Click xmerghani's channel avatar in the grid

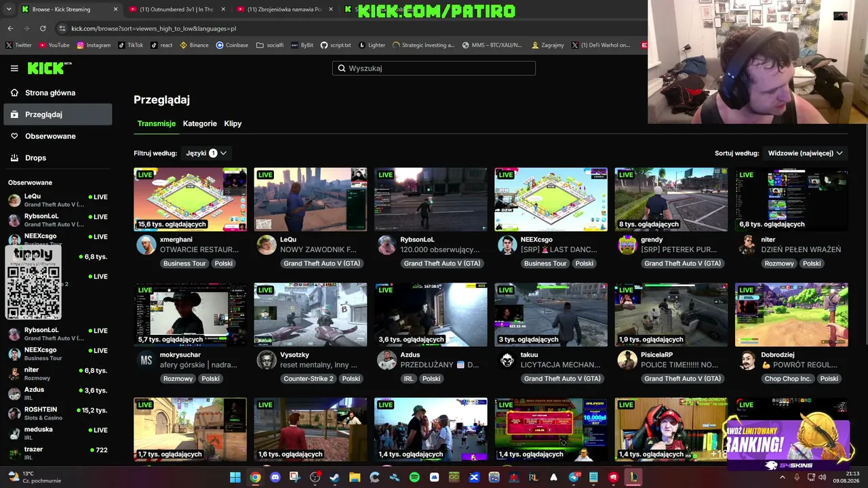(x=146, y=245)
